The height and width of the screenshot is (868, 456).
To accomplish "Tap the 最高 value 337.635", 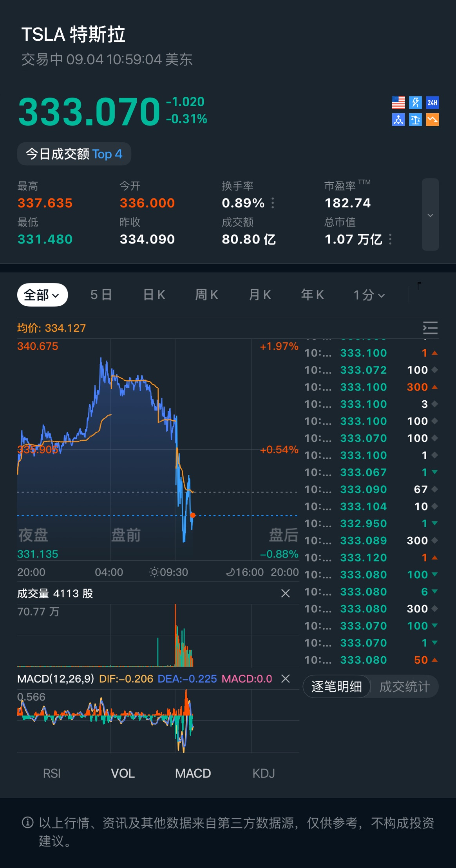I will pyautogui.click(x=45, y=203).
